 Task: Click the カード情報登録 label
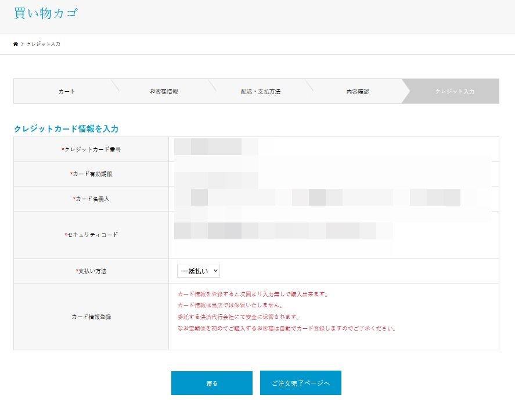click(x=91, y=317)
